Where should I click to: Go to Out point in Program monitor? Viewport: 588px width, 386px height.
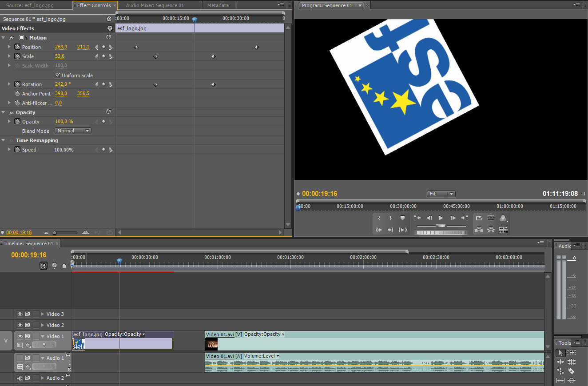tap(390, 230)
